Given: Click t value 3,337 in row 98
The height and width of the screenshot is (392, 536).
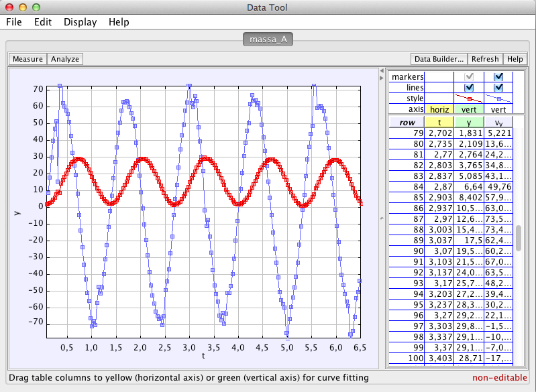Looking at the screenshot, I should pyautogui.click(x=439, y=337).
